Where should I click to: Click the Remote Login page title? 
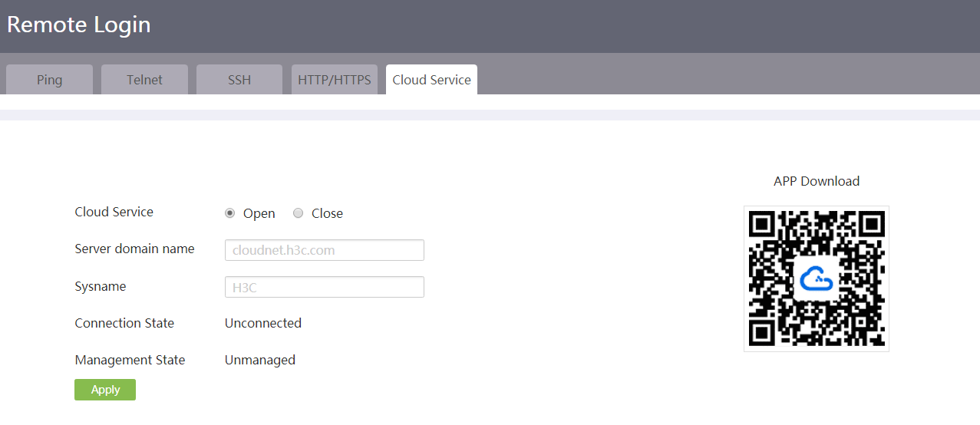pyautogui.click(x=79, y=25)
